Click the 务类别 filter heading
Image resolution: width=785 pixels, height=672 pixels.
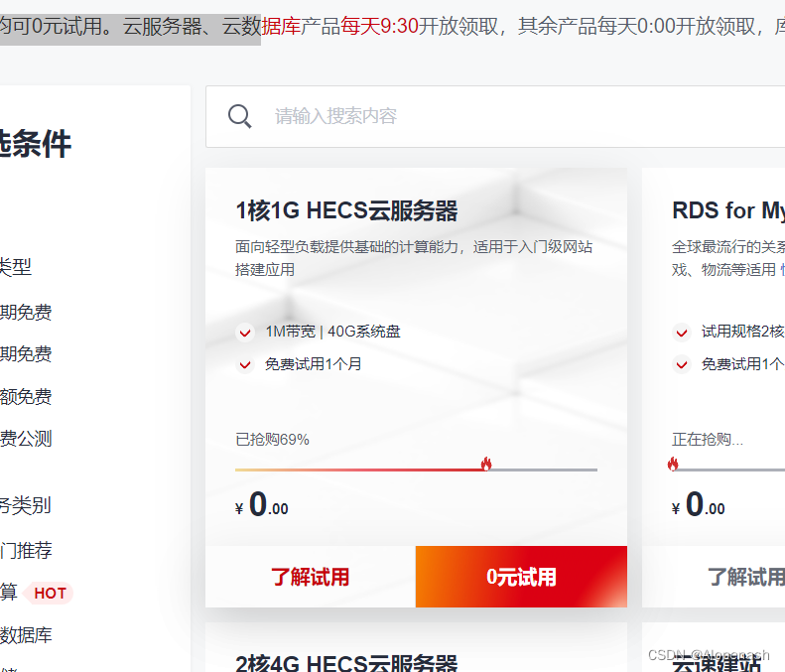(25, 505)
